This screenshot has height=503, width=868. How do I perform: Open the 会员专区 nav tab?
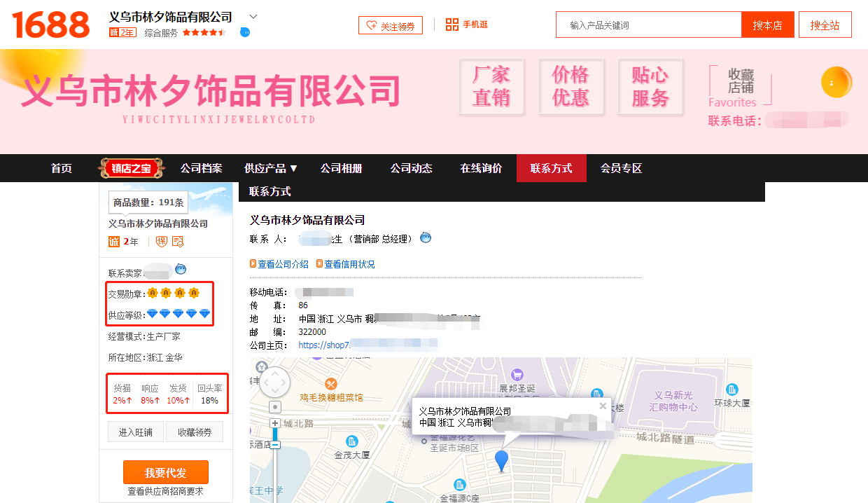pos(621,168)
